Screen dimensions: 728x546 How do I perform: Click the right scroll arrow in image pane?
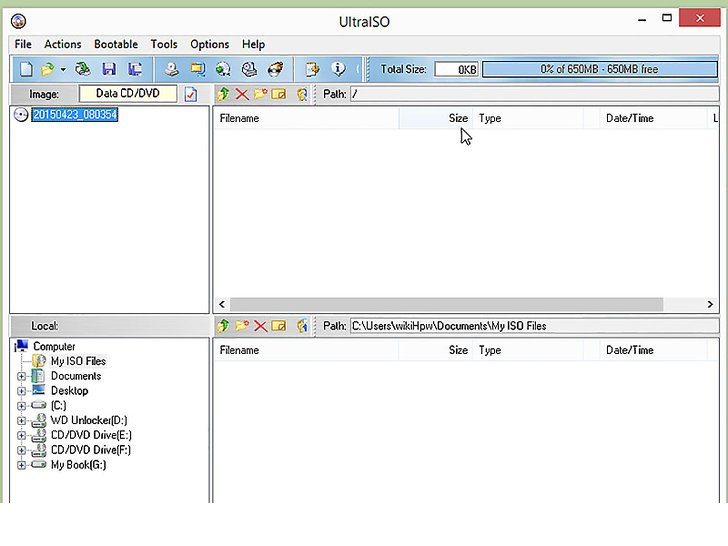710,305
